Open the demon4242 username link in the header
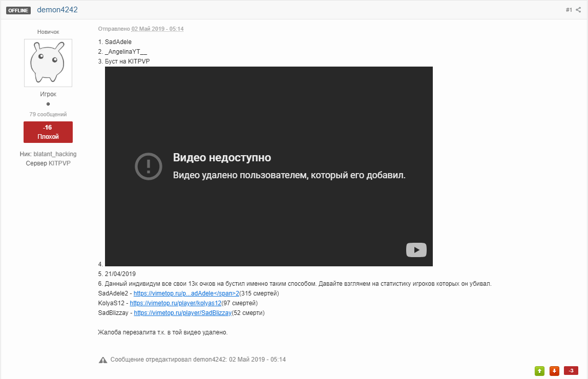588x379 pixels. click(57, 10)
